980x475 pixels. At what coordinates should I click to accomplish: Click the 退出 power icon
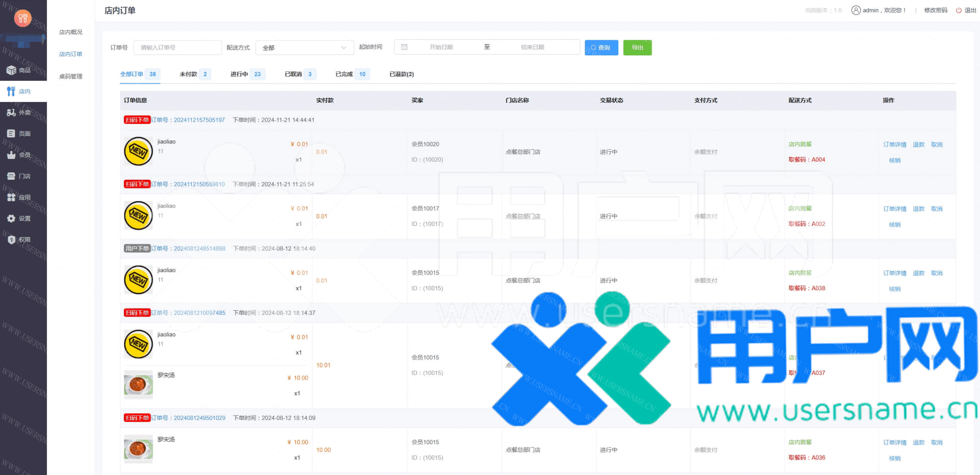(958, 10)
